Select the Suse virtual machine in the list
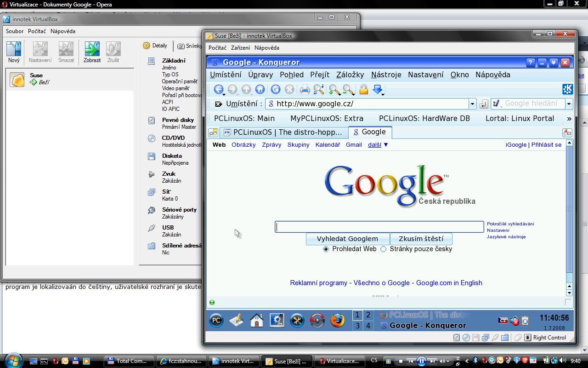 [70, 79]
